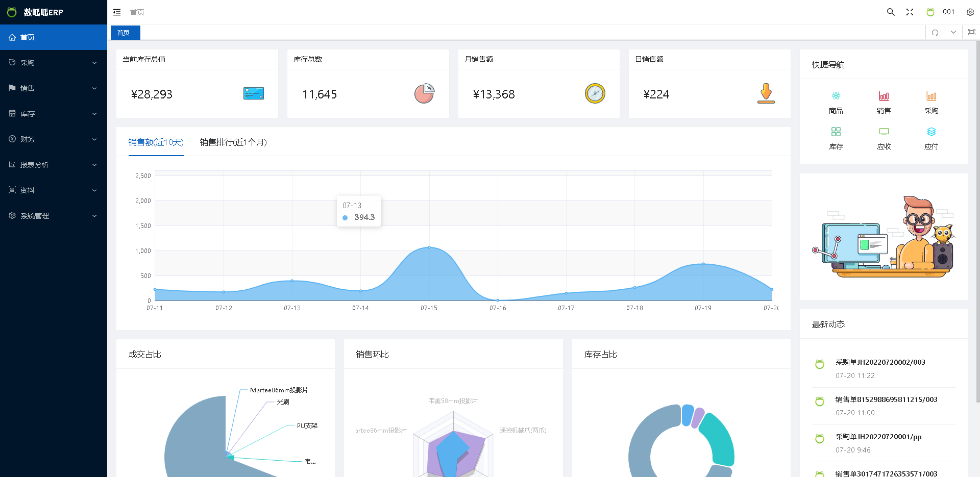Viewport: 980px width, 477px height.
Task: Expand the 采购 sidebar menu
Action: pyautogui.click(x=54, y=63)
